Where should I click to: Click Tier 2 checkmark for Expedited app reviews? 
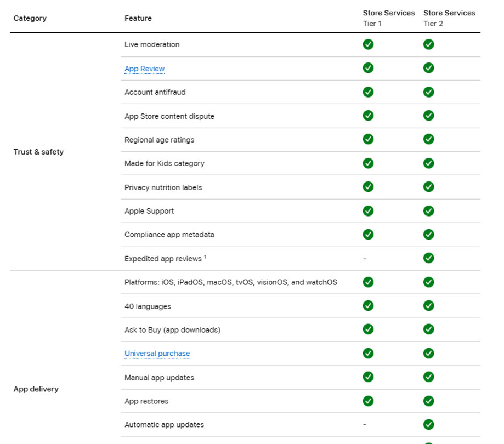[428, 258]
